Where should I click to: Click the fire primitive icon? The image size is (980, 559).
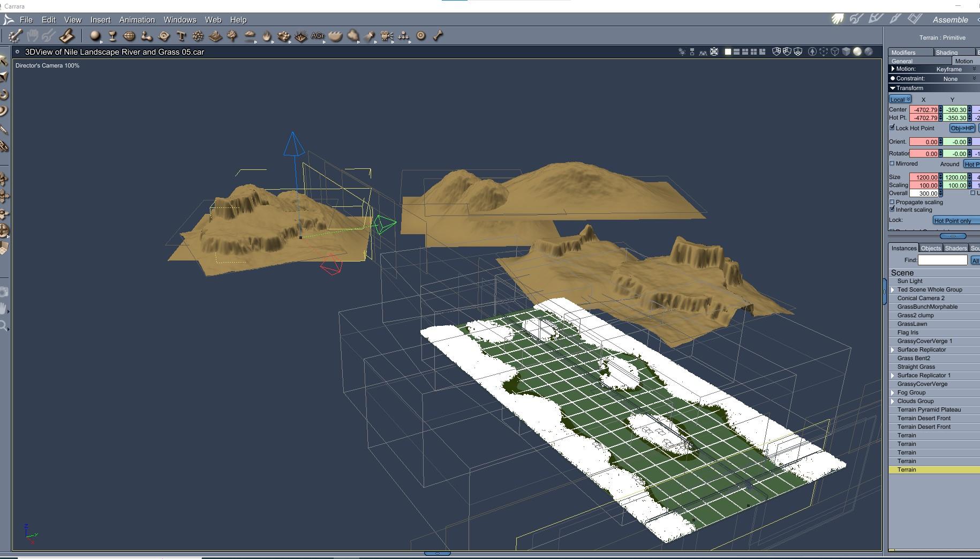[267, 36]
